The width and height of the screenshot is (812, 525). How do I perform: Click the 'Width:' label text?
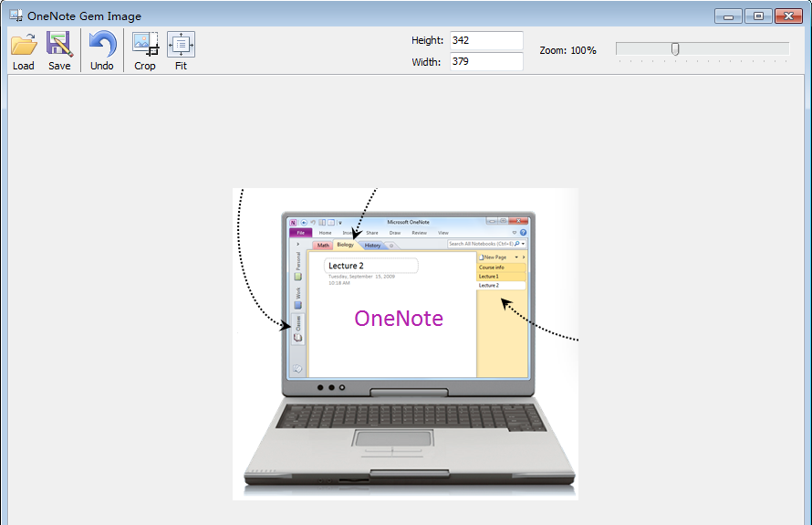point(426,62)
